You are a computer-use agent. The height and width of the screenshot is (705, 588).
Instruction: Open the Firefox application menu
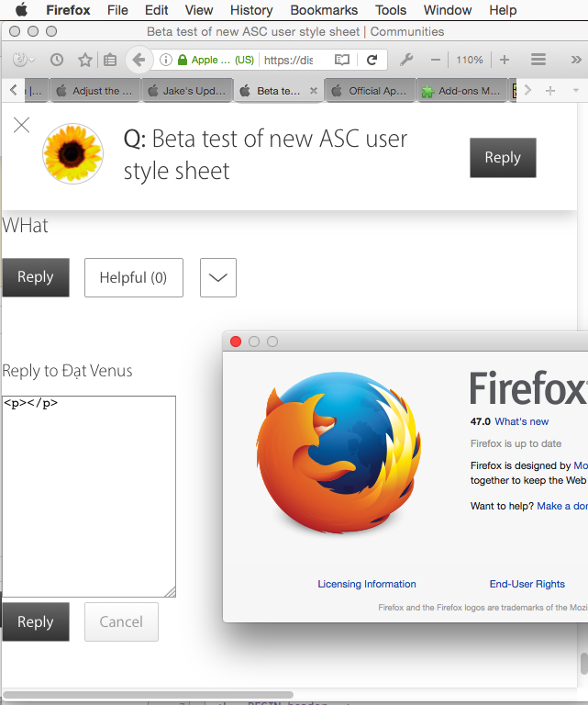pyautogui.click(x=68, y=10)
